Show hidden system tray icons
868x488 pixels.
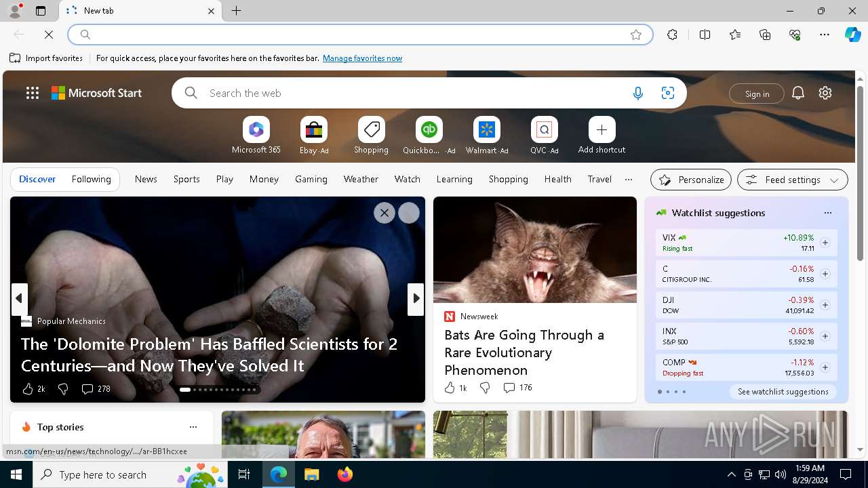pyautogui.click(x=731, y=474)
